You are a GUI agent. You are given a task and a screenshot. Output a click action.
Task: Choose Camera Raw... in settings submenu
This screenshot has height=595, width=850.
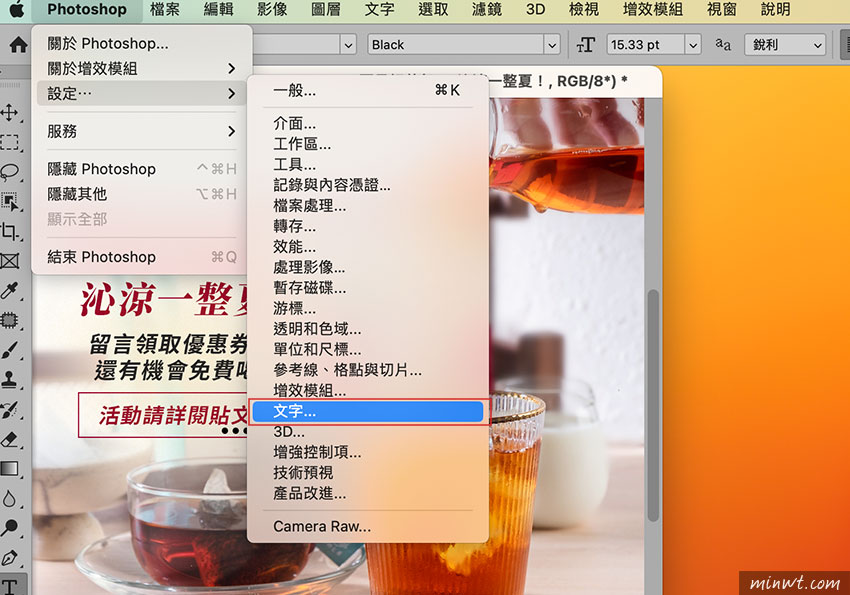(368, 526)
